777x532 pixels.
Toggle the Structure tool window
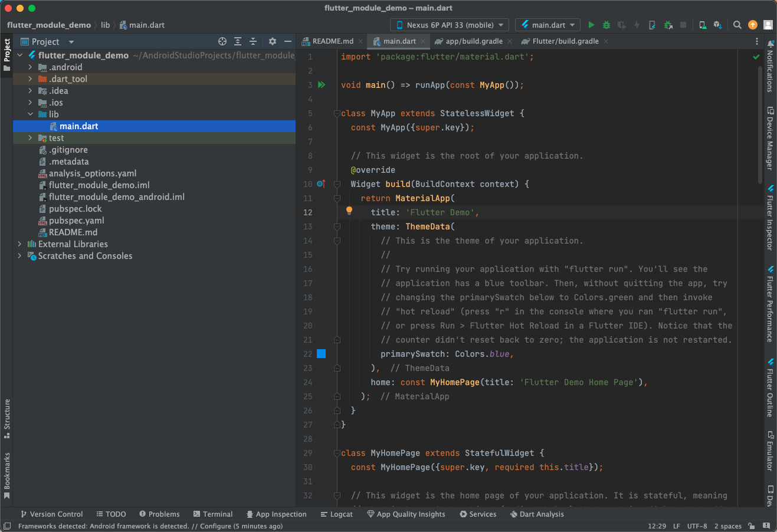pyautogui.click(x=6, y=417)
